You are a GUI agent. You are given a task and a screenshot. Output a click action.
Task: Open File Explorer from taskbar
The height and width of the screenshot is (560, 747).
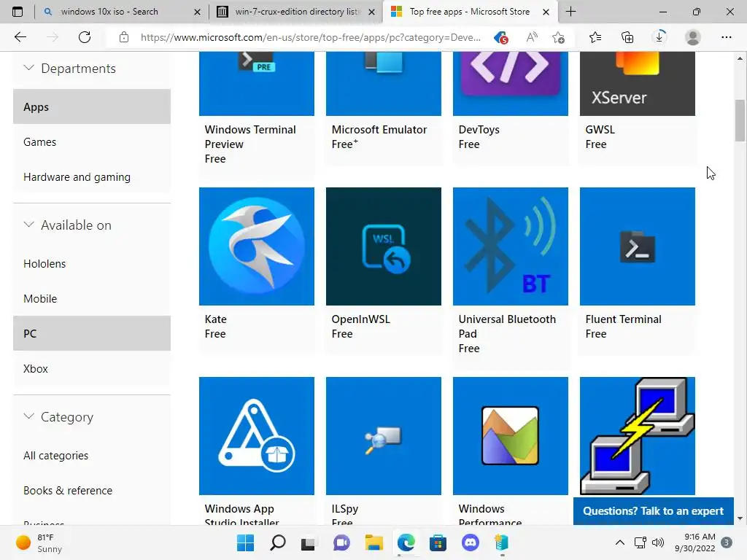(374, 542)
